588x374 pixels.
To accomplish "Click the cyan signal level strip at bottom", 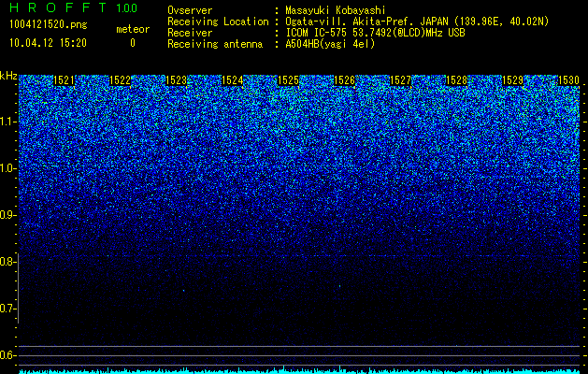I will pos(299,371).
